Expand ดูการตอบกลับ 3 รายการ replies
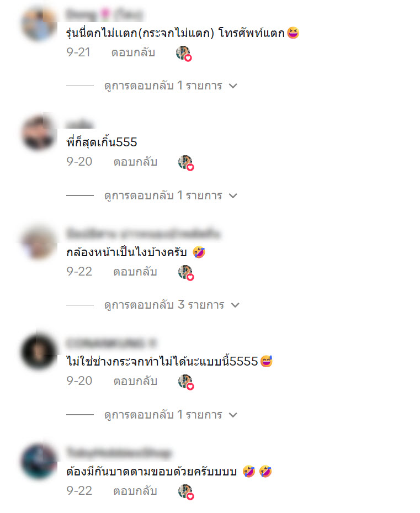 point(172,305)
